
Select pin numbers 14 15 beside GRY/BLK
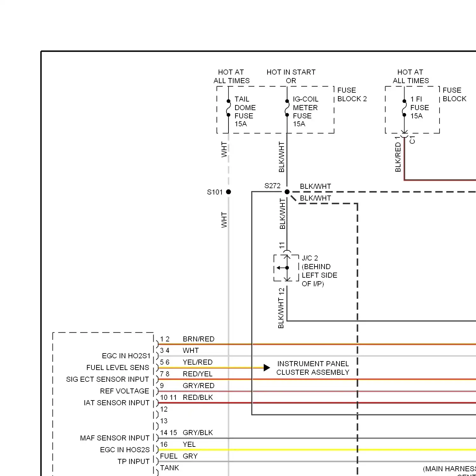click(169, 433)
